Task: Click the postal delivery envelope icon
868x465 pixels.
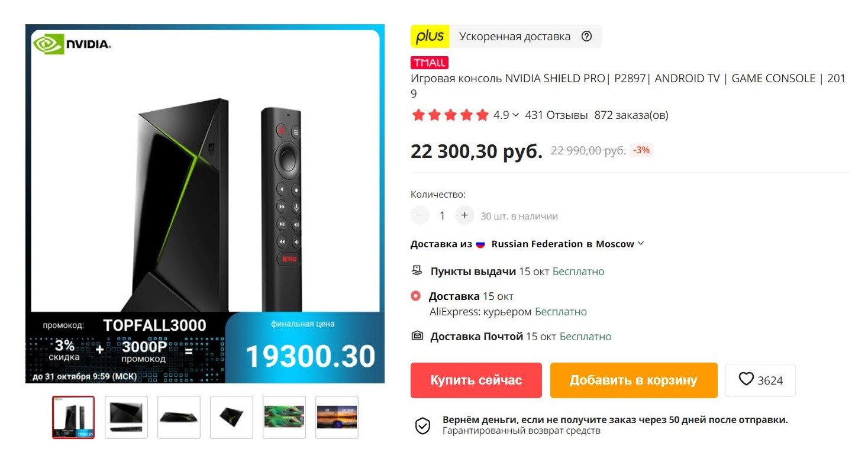Action: (x=417, y=336)
